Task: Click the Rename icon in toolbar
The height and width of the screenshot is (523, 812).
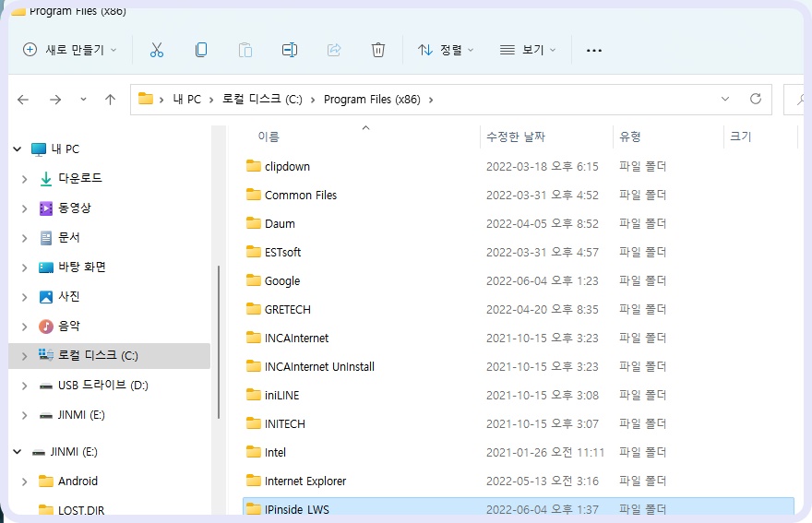Action: click(290, 50)
